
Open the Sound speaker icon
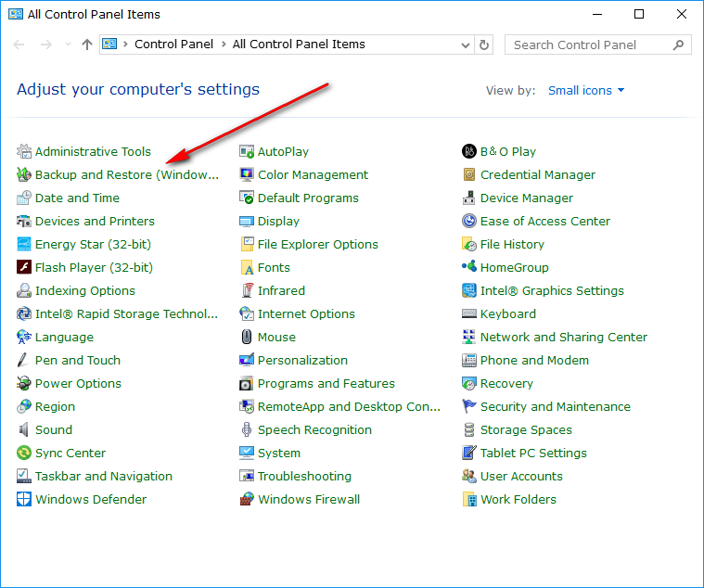coord(24,430)
